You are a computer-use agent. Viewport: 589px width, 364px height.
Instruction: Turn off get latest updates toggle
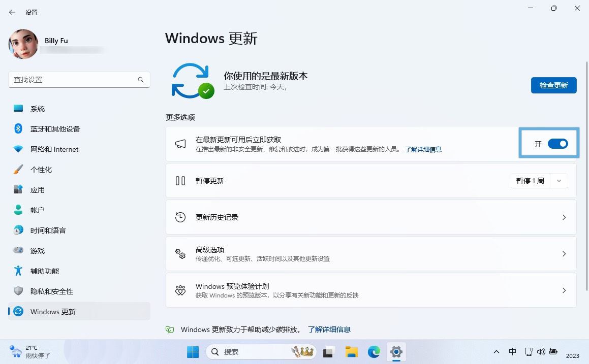557,144
